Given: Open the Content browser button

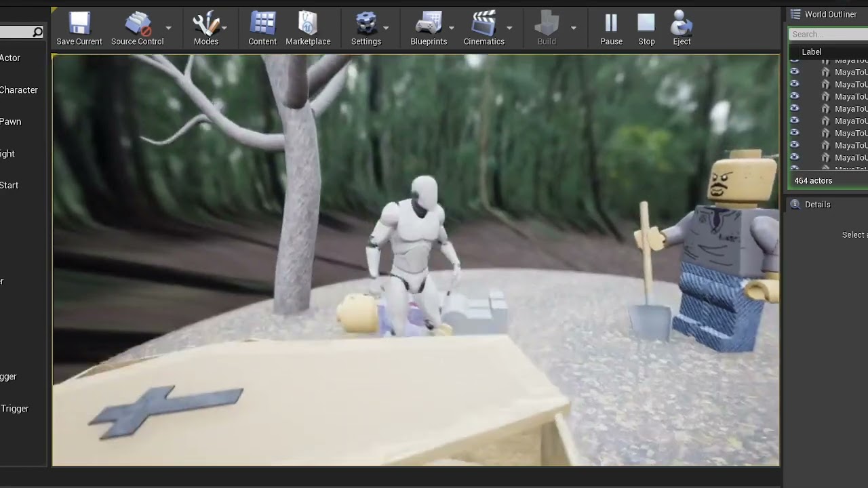Looking at the screenshot, I should (262, 28).
